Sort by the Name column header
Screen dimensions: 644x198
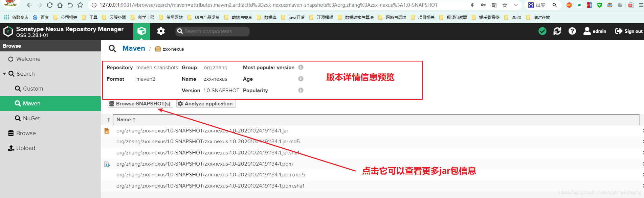click(x=376, y=120)
